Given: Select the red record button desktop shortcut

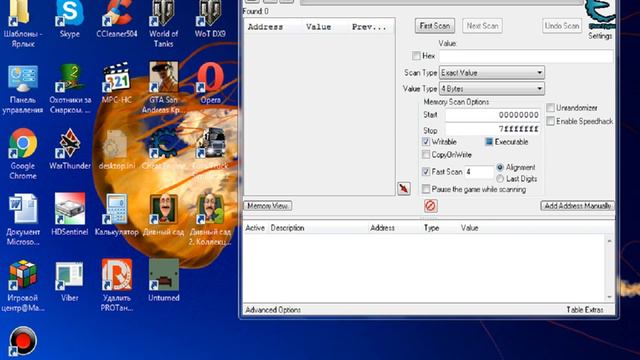Looking at the screenshot, I should tap(23, 341).
